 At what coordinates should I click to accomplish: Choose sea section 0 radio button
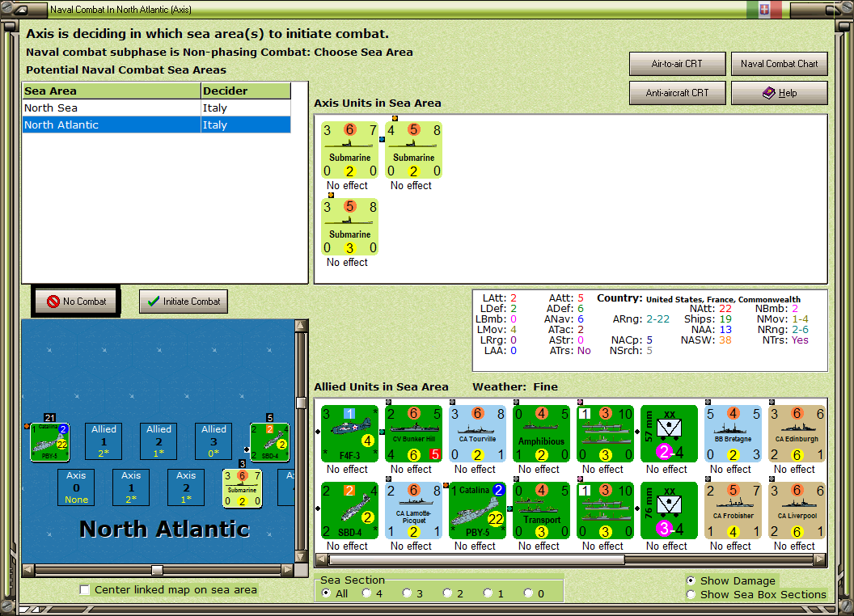[528, 593]
